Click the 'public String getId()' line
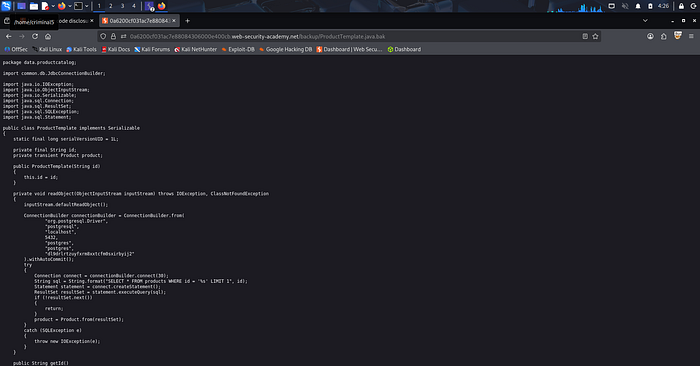 41,363
